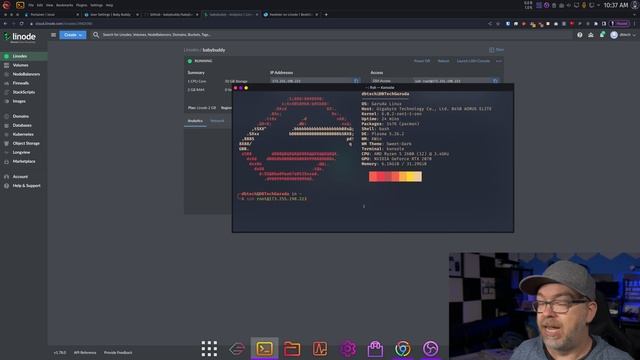Select the Network tab
The width and height of the screenshot is (640, 360).
(217, 121)
